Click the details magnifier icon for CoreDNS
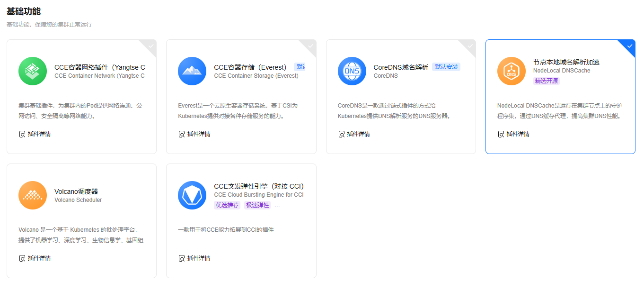Viewport: 644px width, 282px height. 341,134
